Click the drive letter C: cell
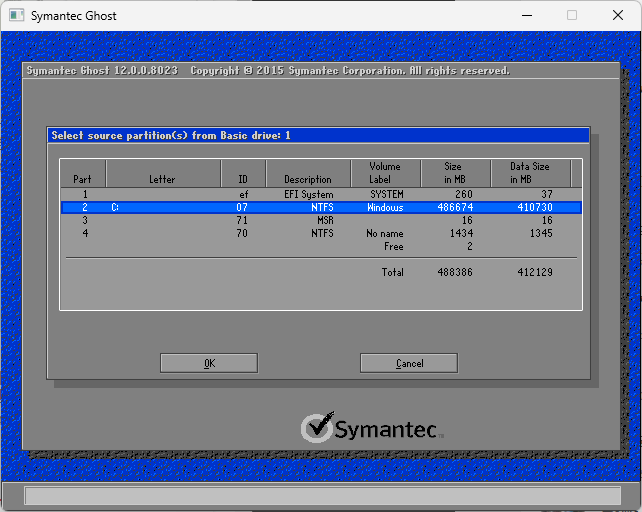This screenshot has width=642, height=512. 115,208
